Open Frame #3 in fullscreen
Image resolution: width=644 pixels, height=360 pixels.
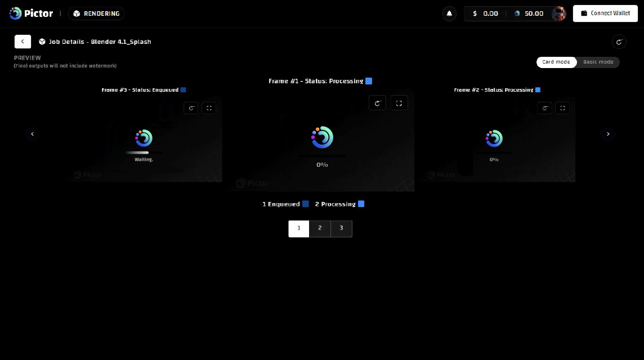[x=209, y=108]
